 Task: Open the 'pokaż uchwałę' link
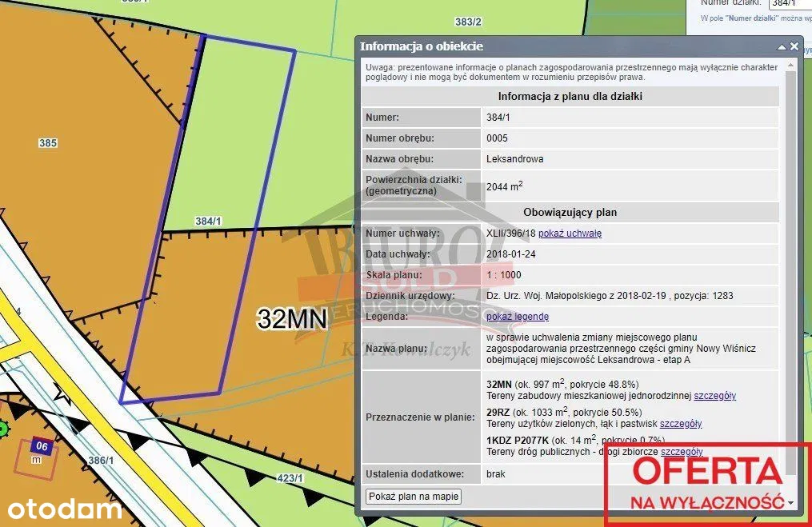tap(570, 234)
